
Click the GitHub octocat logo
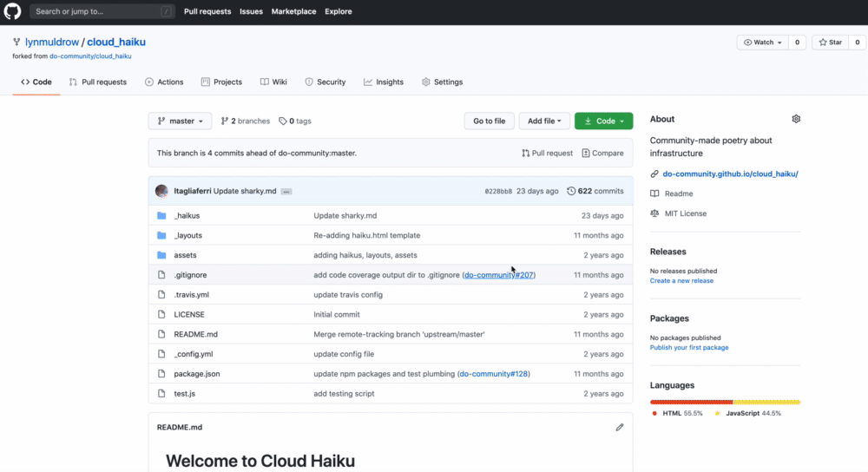(12, 11)
